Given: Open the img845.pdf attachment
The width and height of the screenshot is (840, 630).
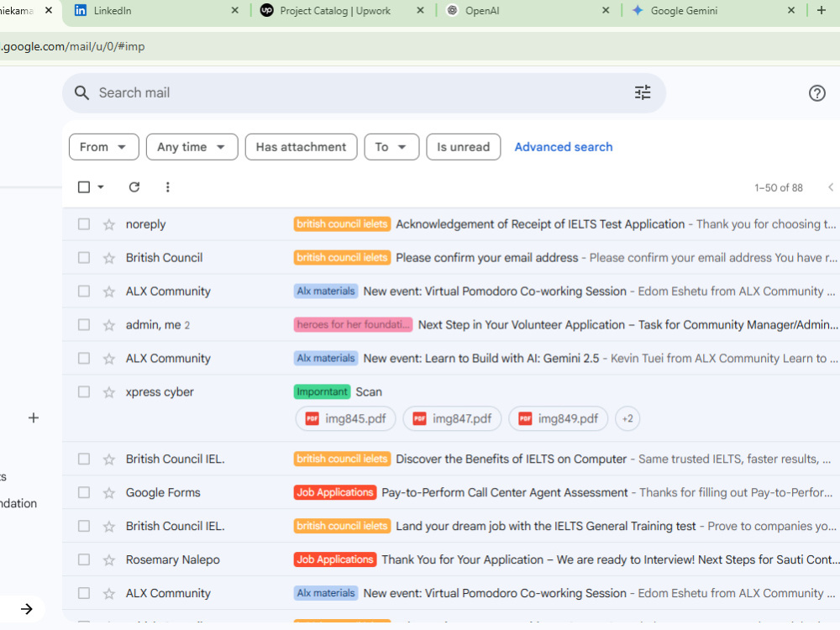Looking at the screenshot, I should point(345,418).
